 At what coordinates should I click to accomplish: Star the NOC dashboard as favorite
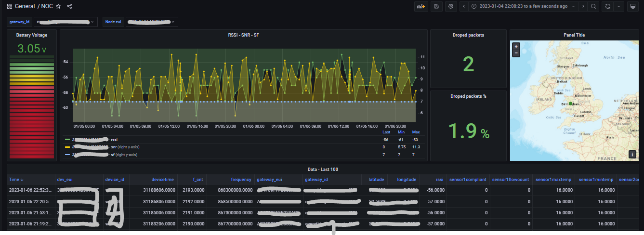coord(58,6)
